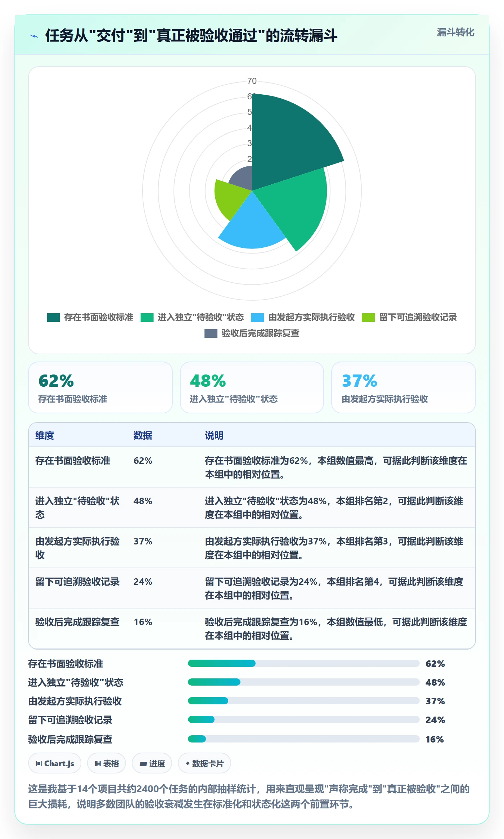This screenshot has height=839, width=504.
Task: Select the 进度 tag
Action: click(x=152, y=763)
